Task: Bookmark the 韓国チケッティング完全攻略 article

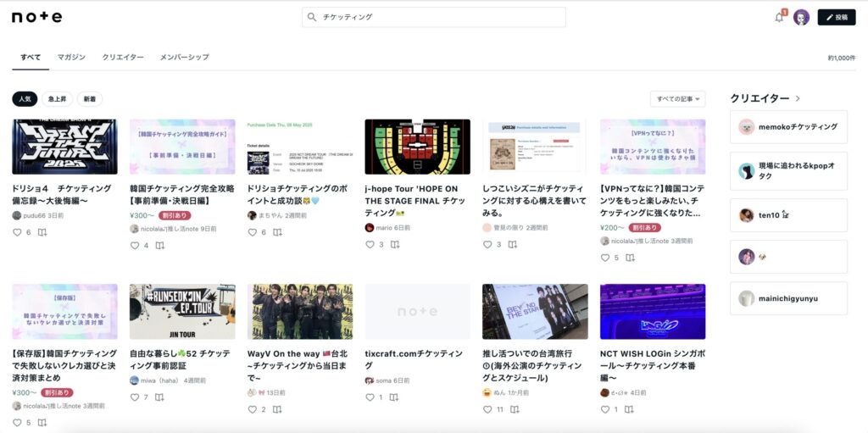Action: 160,245
